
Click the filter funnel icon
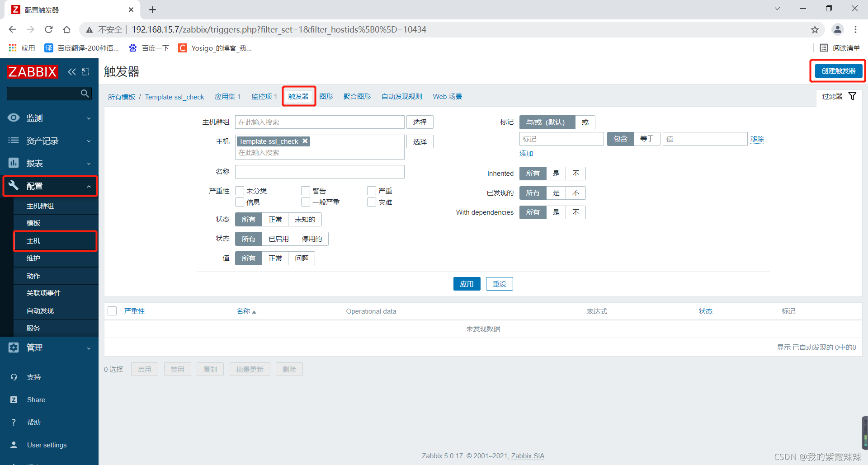click(852, 96)
